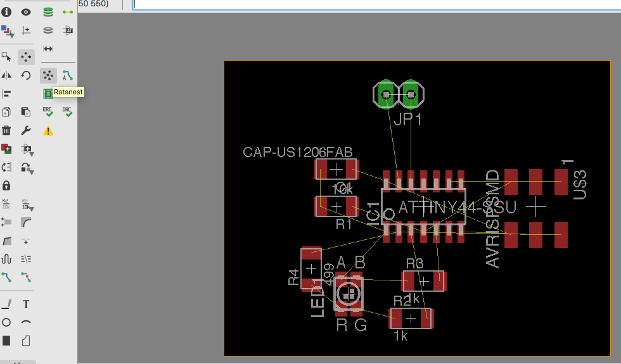Show the Errors warning list
The width and height of the screenshot is (621, 364).
click(48, 130)
